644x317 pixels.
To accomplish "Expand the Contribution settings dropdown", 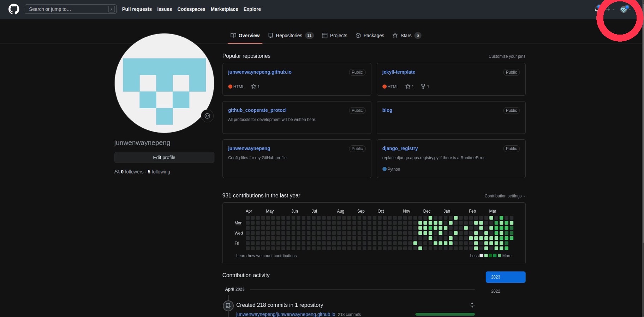I will [x=505, y=196].
